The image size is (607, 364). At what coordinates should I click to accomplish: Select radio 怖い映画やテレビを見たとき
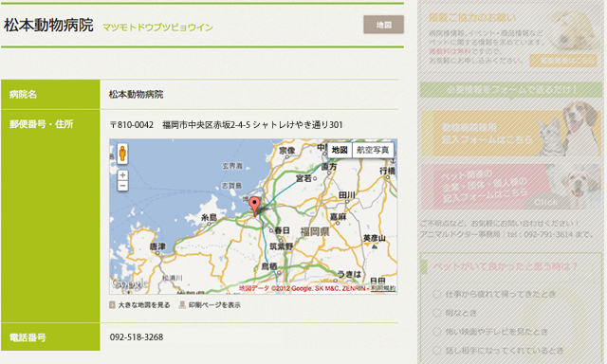[437, 332]
